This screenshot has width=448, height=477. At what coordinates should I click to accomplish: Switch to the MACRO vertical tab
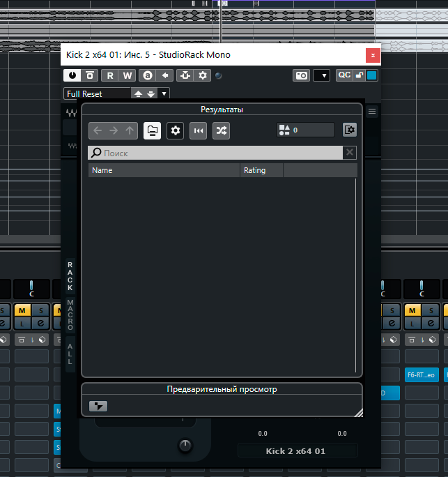coord(70,315)
